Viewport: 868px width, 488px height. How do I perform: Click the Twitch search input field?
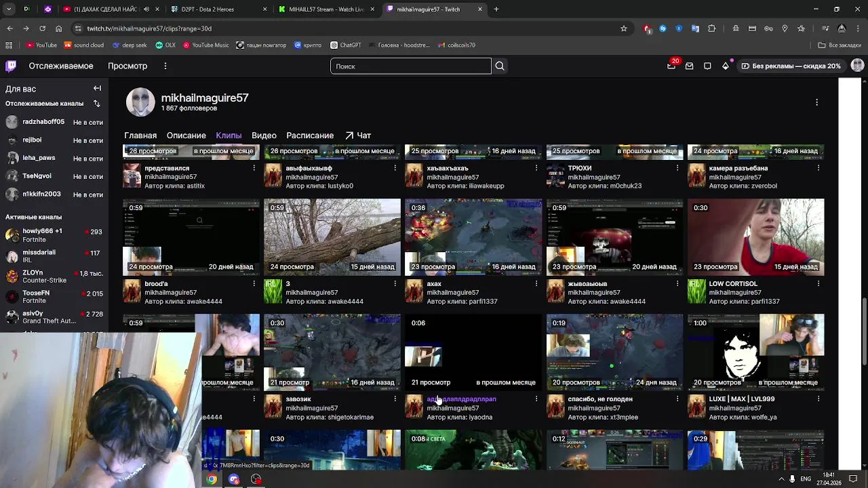[x=410, y=66]
